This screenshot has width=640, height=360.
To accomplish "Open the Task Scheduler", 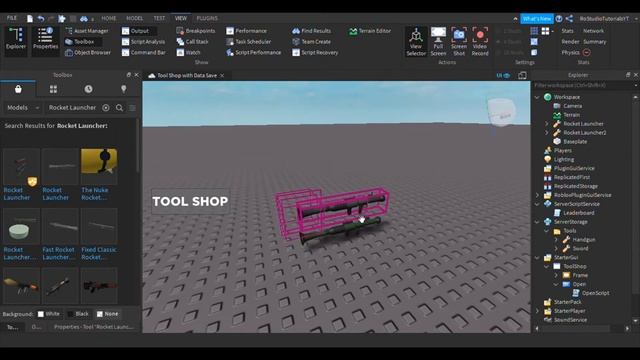I will click(x=249, y=42).
